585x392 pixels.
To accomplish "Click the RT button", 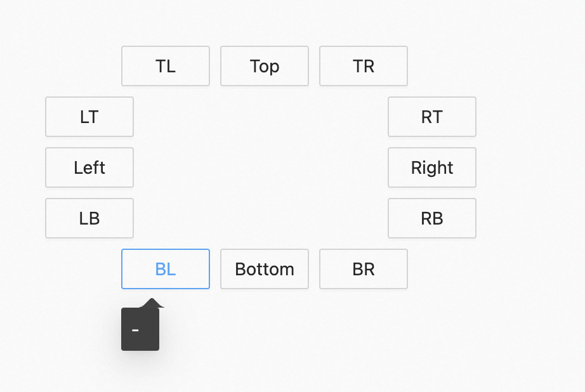I will tap(431, 117).
